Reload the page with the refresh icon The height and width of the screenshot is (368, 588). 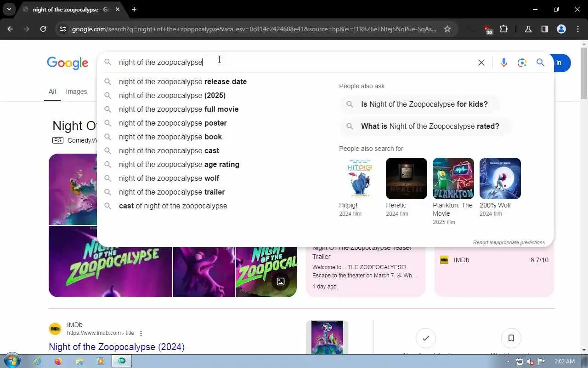click(x=43, y=29)
